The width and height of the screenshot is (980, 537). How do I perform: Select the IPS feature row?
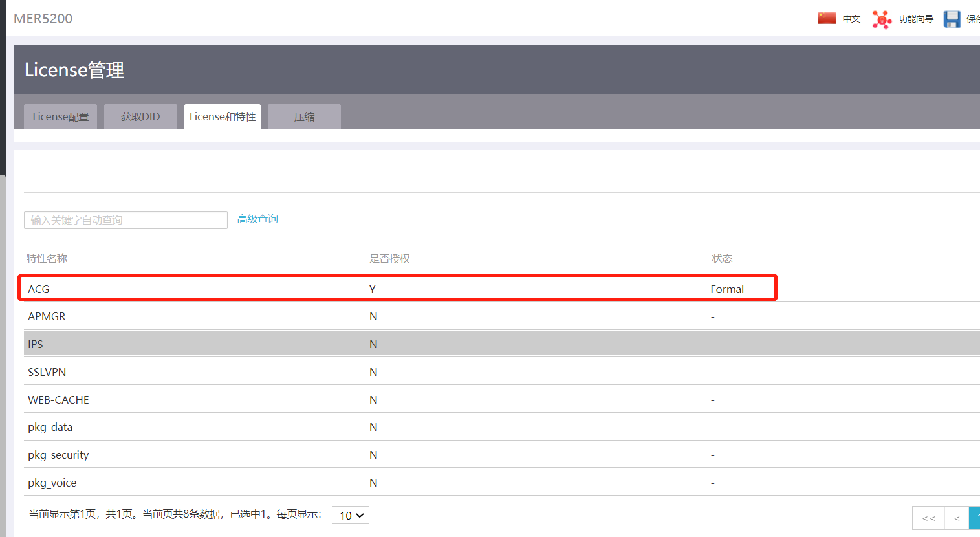pos(502,344)
